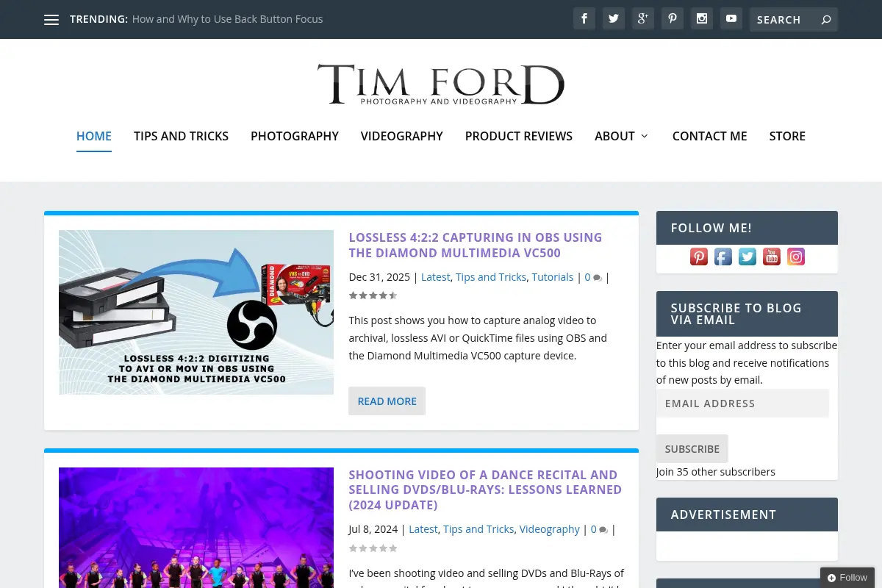Open Twitter icon in top bar

[x=614, y=19]
